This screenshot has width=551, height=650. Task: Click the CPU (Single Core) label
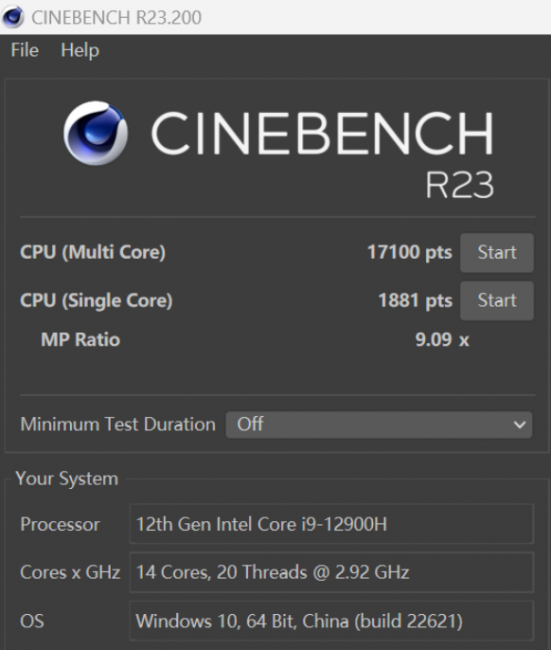point(96,301)
